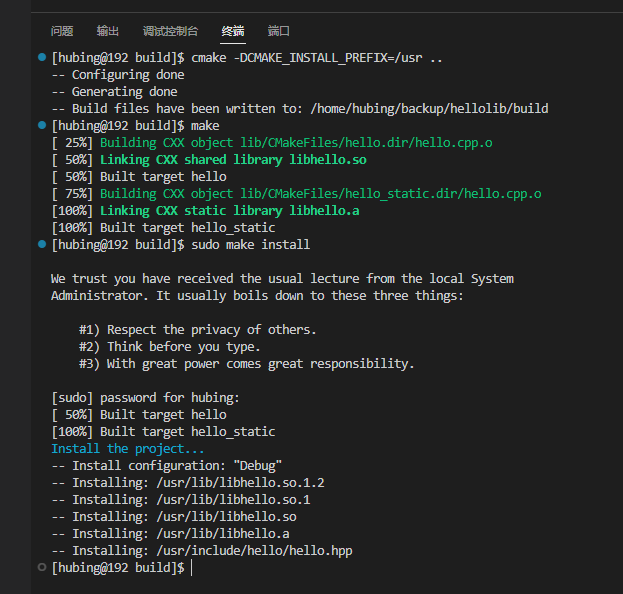Click '#2) Think before you type.'
The width and height of the screenshot is (623, 594).
pyautogui.click(x=170, y=346)
